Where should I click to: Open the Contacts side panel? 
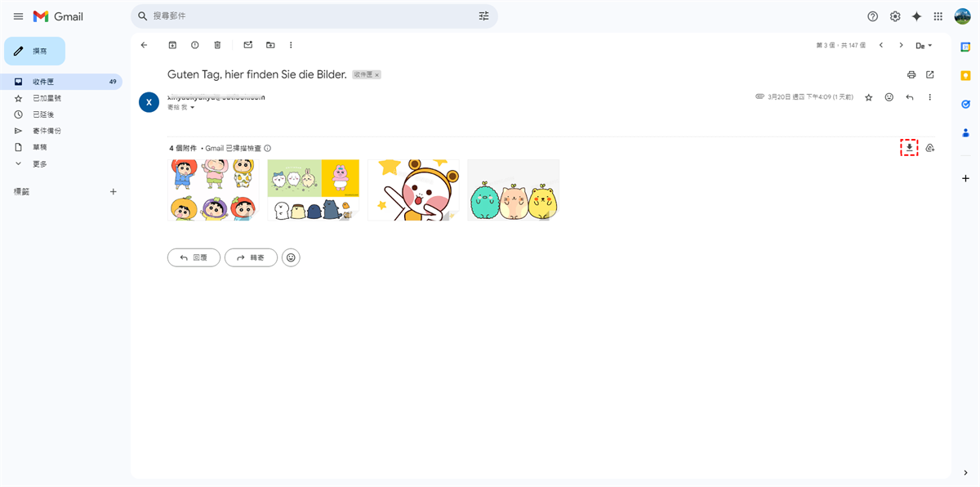click(966, 132)
